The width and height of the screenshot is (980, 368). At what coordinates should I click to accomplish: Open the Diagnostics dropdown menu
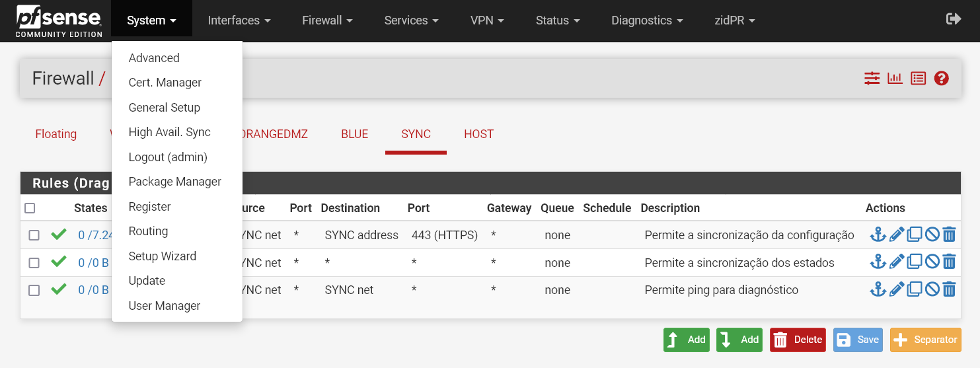[x=647, y=20]
